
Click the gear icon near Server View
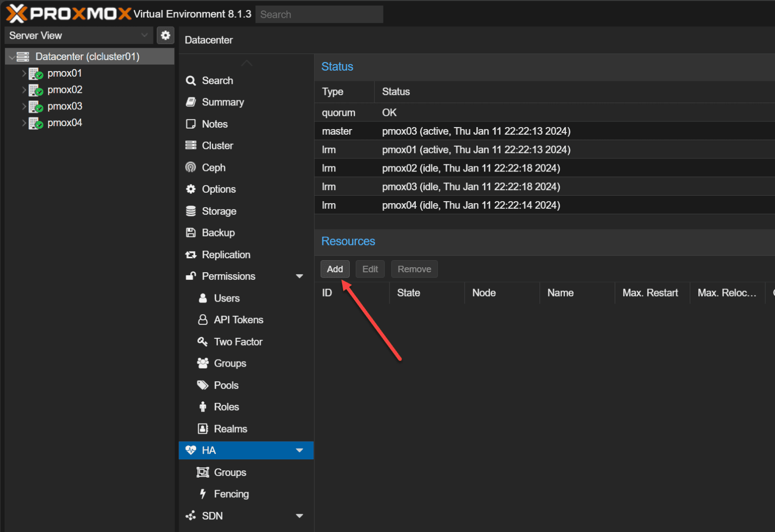(x=165, y=35)
